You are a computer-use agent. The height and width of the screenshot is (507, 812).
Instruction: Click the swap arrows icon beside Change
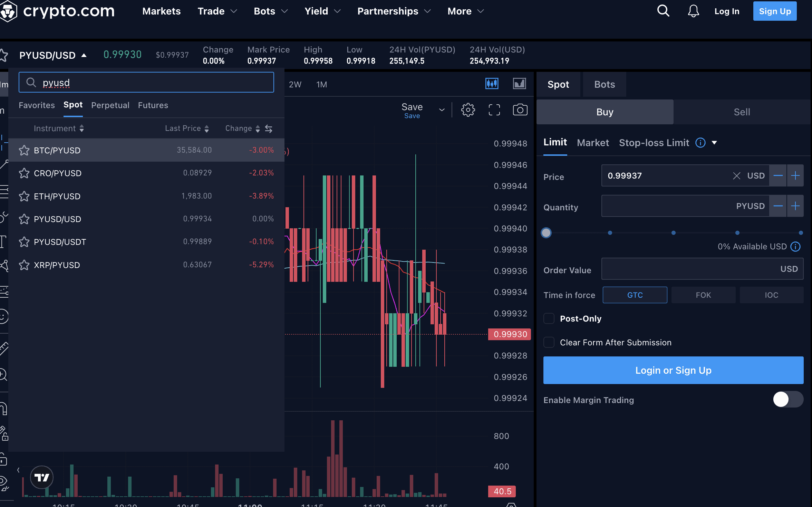[269, 129]
